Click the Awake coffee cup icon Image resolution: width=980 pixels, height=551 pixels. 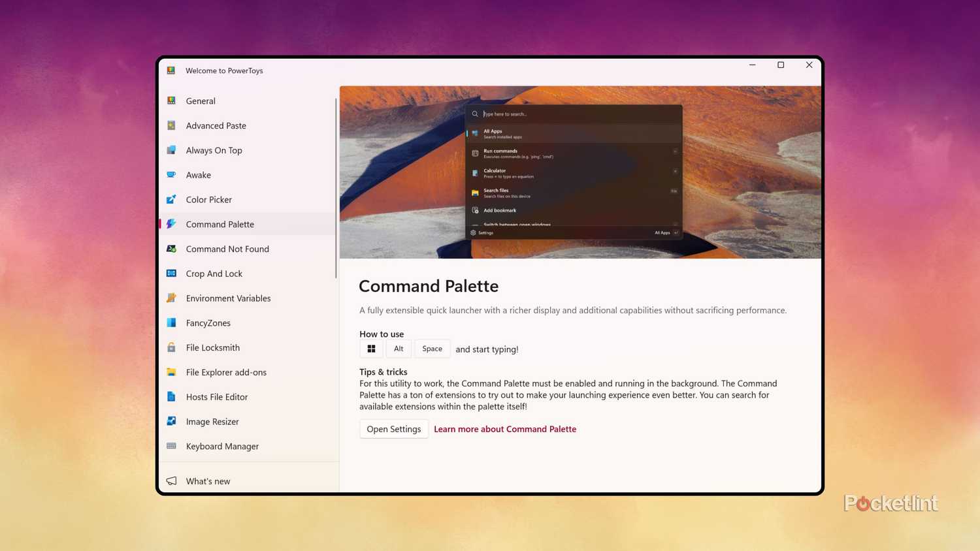click(x=171, y=175)
